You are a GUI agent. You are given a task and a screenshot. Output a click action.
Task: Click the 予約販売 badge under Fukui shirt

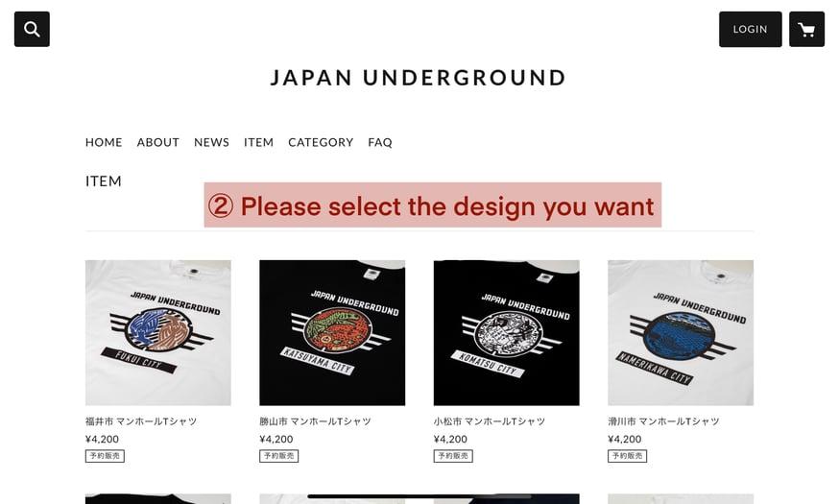pos(105,456)
